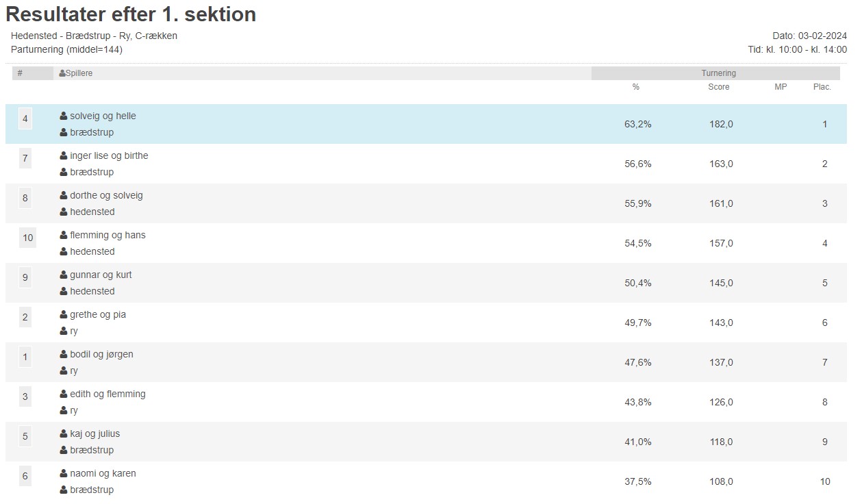Image resolution: width=862 pixels, height=504 pixels.
Task: Click the # column header
Action: coord(20,73)
